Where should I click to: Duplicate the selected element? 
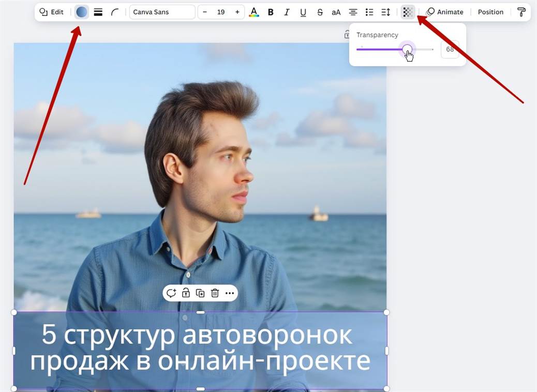click(x=200, y=293)
